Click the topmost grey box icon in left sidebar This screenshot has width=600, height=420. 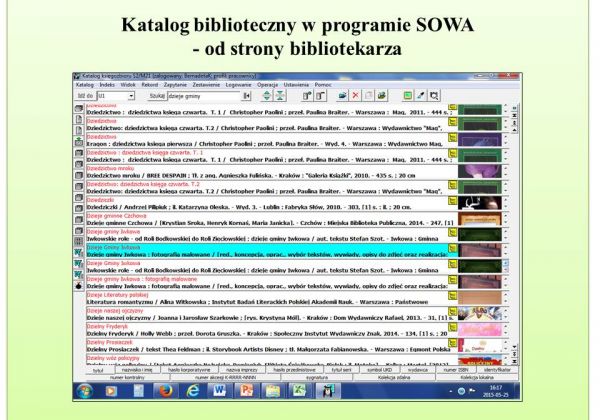click(79, 108)
